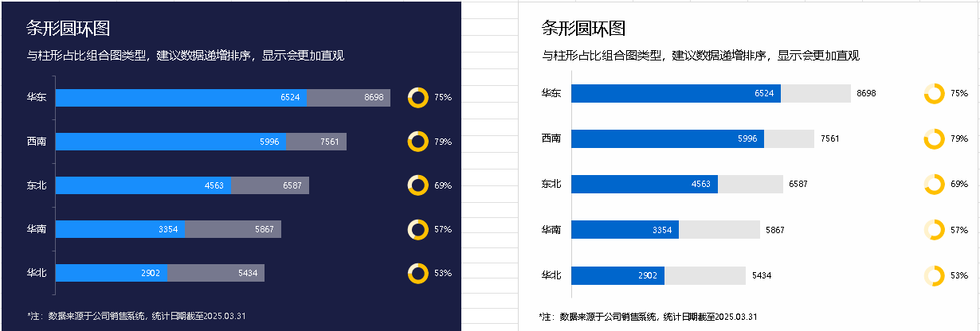Select the footnote text in the dark chart

[136, 316]
